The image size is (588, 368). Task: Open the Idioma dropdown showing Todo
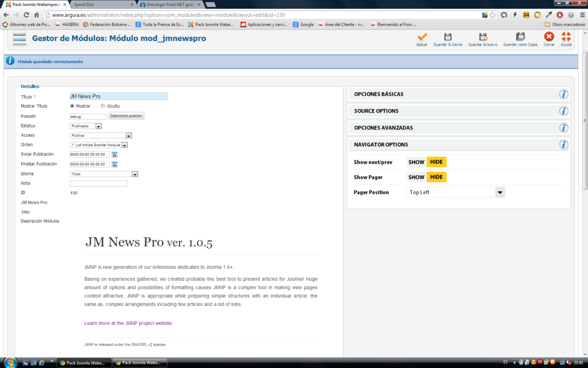pos(104,174)
